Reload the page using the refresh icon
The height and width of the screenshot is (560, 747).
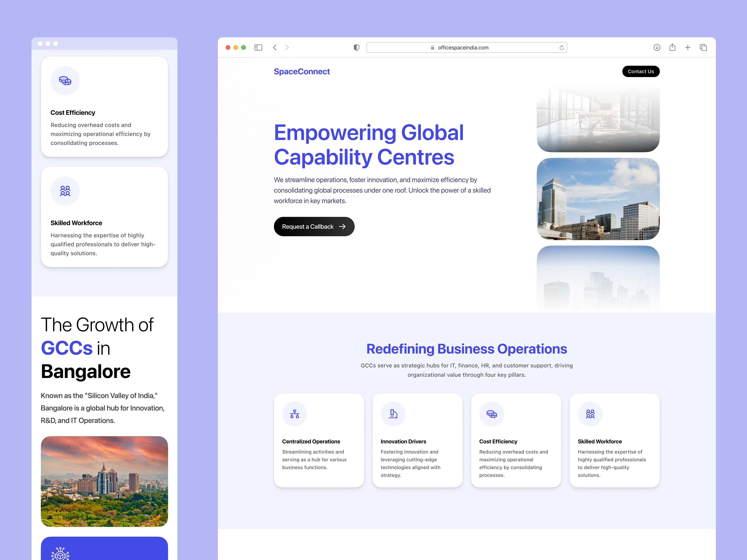562,47
